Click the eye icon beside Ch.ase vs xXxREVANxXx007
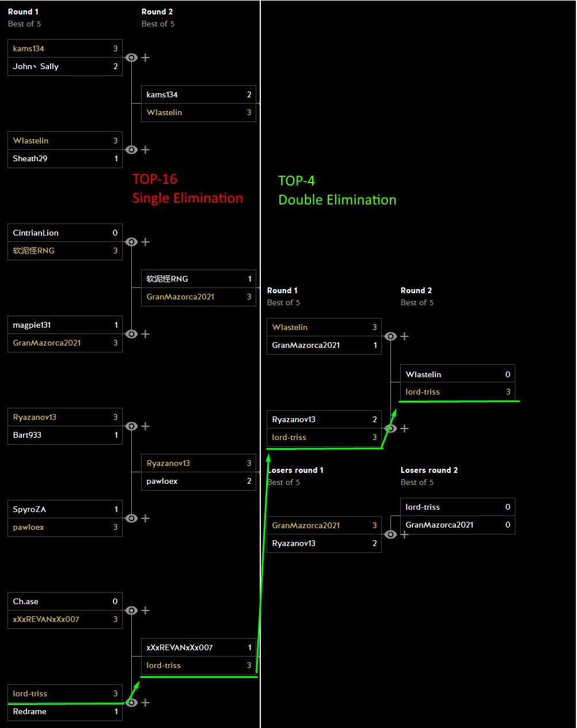The image size is (577, 728). tap(131, 611)
